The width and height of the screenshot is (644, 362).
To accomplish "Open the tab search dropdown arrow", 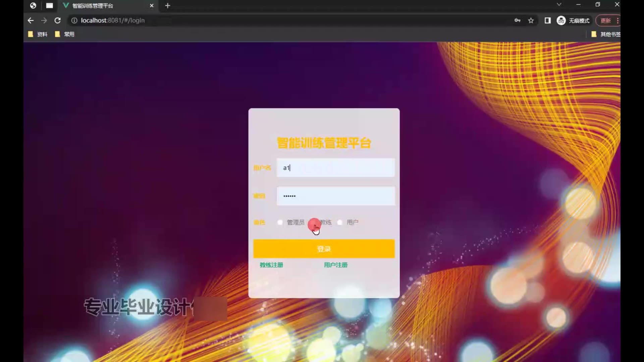I will tap(559, 4).
